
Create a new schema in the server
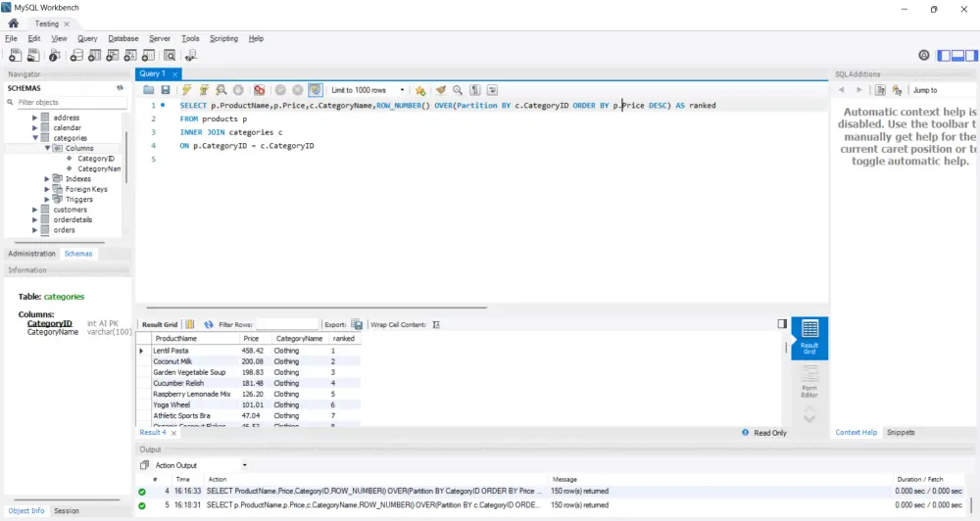tap(76, 56)
